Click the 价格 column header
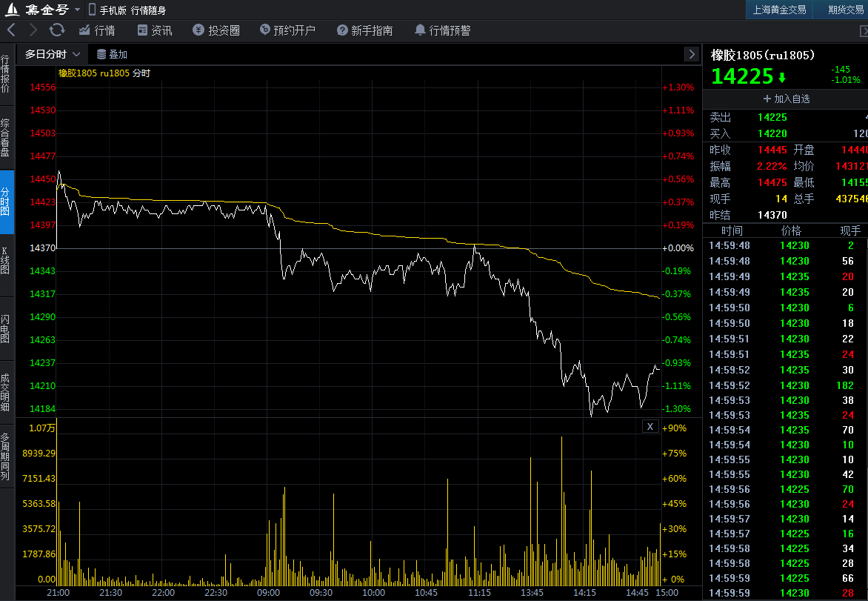Viewport: 868px width, 601px height. (x=791, y=231)
